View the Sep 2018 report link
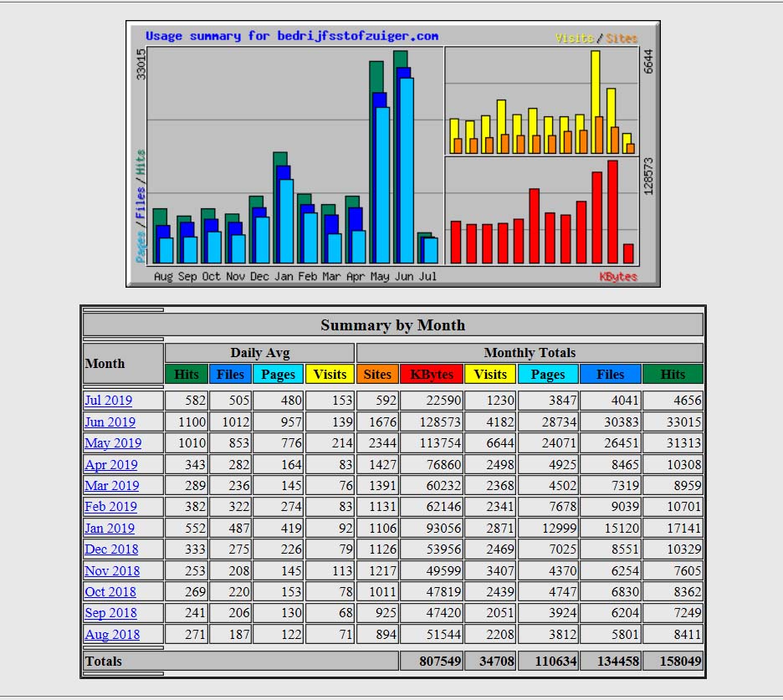This screenshot has width=783, height=700. (111, 613)
